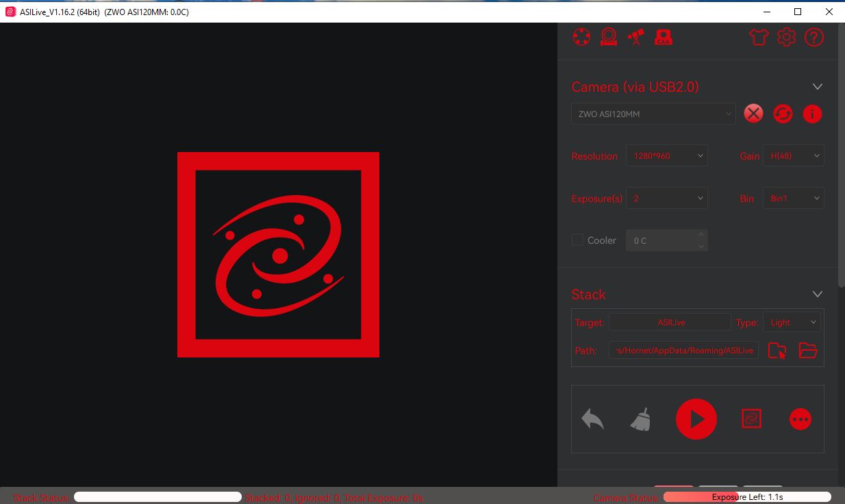Viewport: 845px width, 504px height.
Task: Open the telescope mount icon
Action: tap(636, 37)
